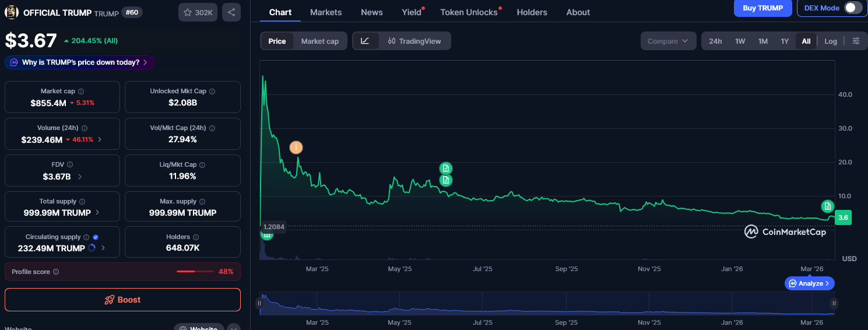
Task: Switch to line chart icon
Action: [366, 41]
